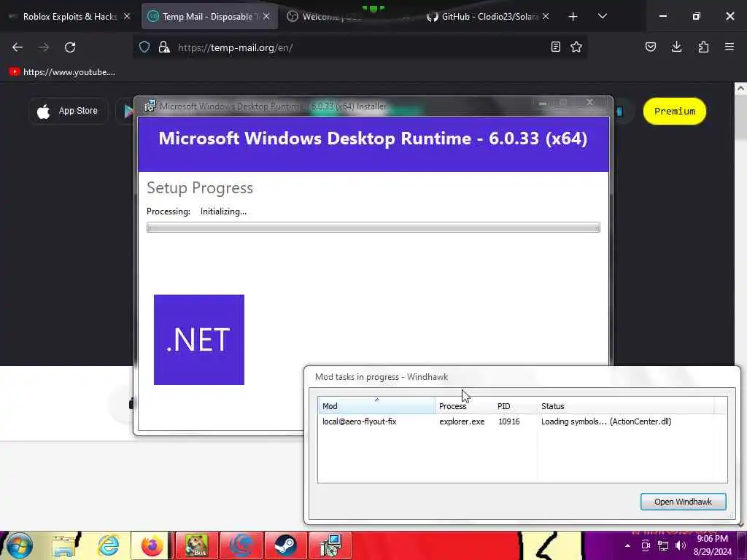
Task: Open the tray display device icon
Action: coord(646,545)
